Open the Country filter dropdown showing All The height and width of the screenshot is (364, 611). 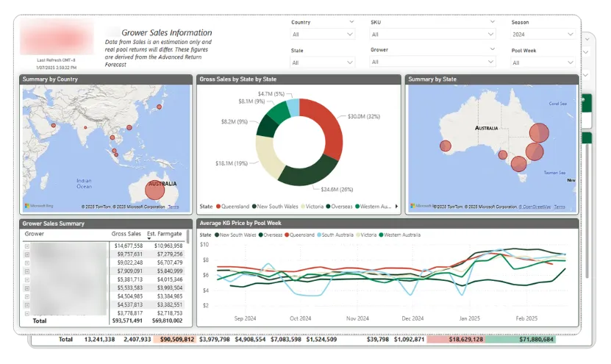(x=323, y=35)
